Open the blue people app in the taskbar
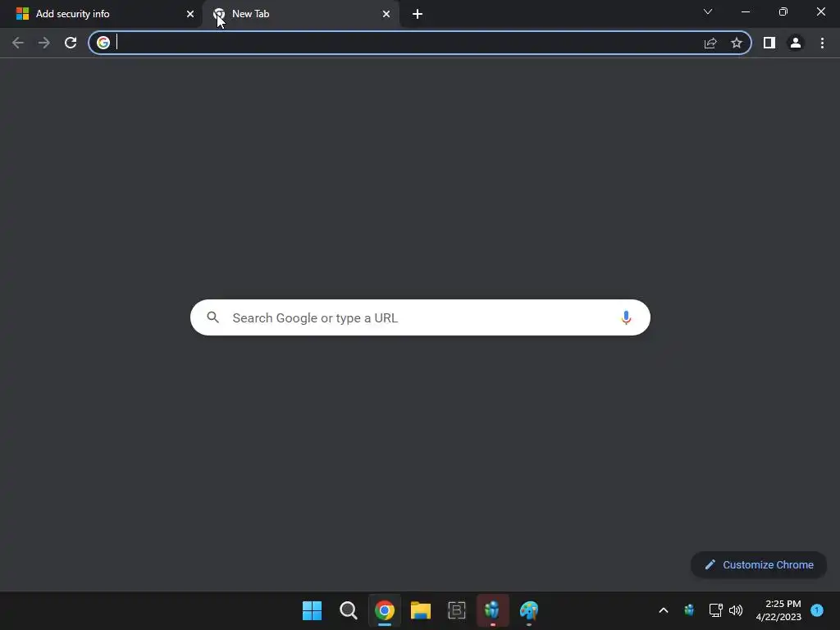840x630 pixels. (x=492, y=610)
